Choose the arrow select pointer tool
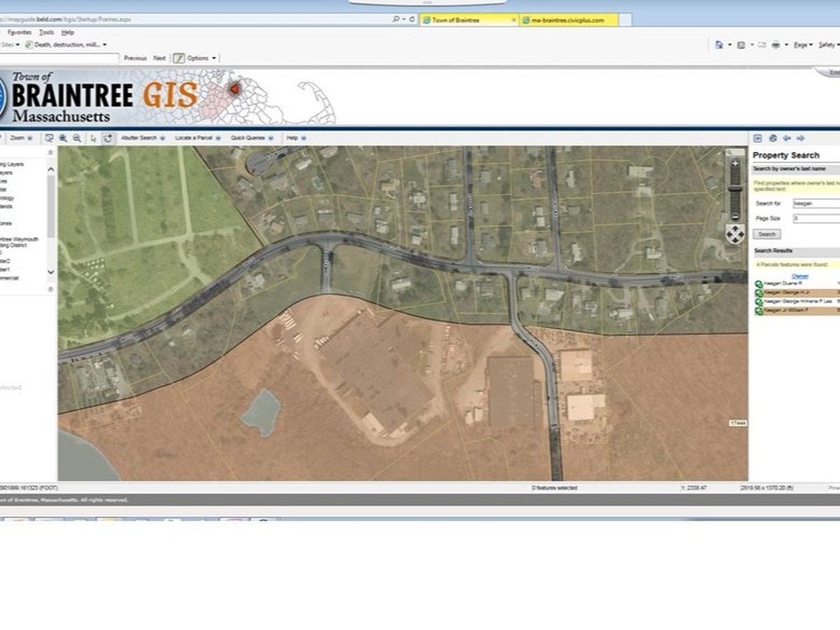Image resolution: width=840 pixels, height=630 pixels. pyautogui.click(x=94, y=138)
